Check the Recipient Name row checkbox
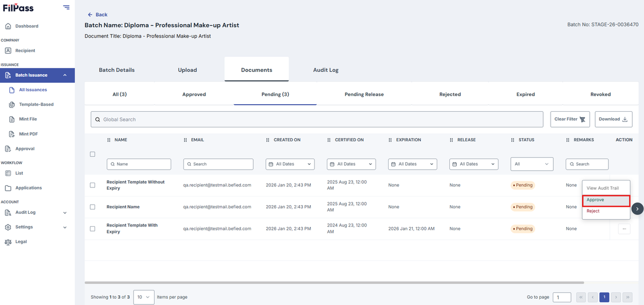Image resolution: width=644 pixels, height=305 pixels. (92, 207)
